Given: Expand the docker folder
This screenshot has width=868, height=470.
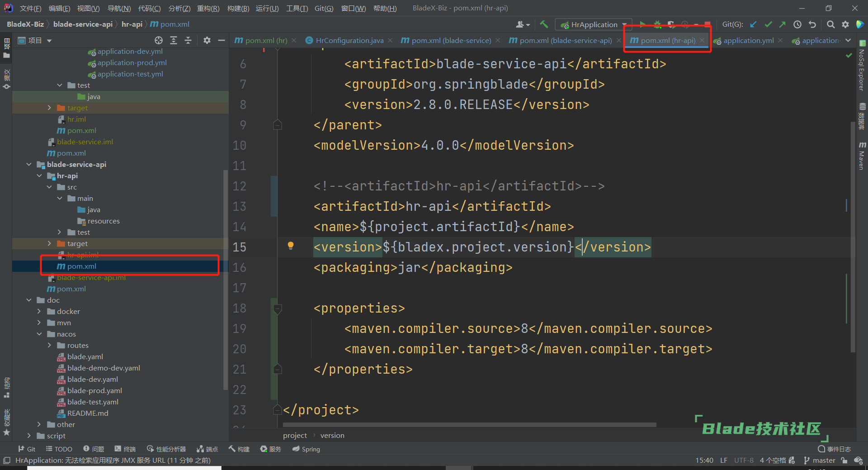Looking at the screenshot, I should pos(39,311).
